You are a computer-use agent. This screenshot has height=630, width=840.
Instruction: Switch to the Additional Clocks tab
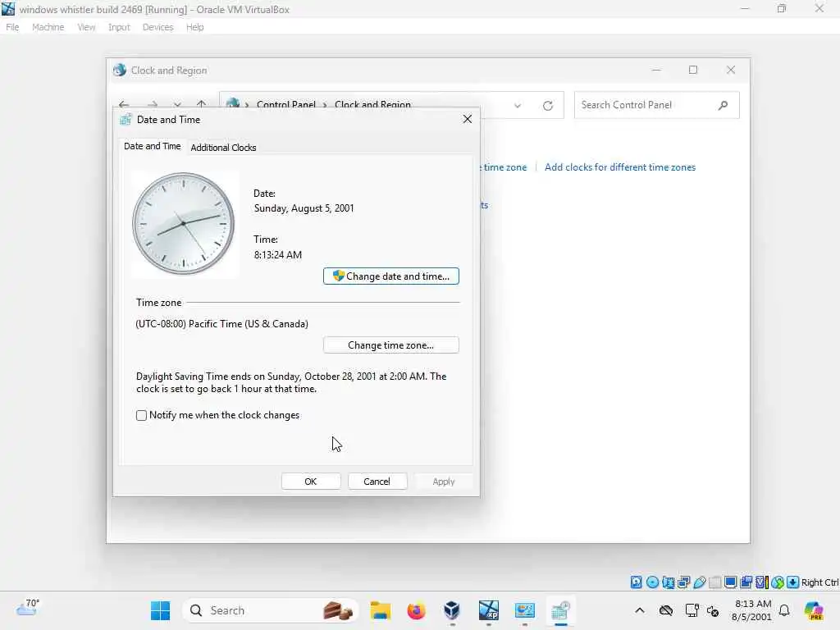(x=223, y=148)
